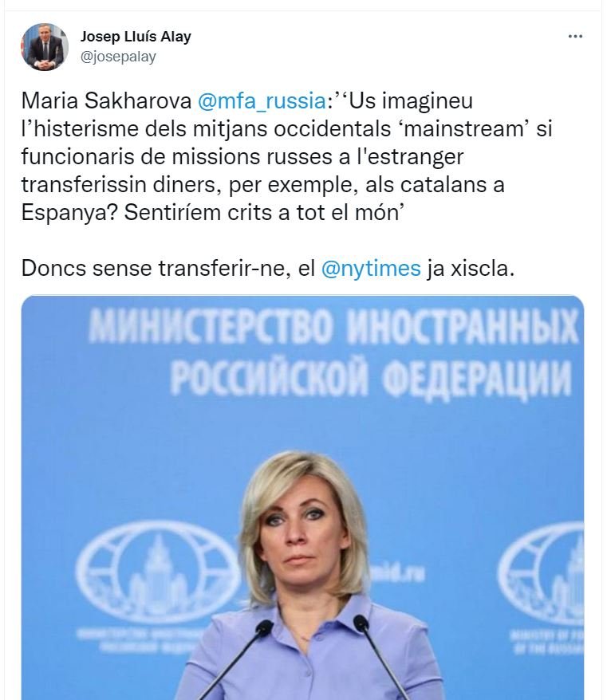Open the @nytimes mention

click(x=370, y=268)
